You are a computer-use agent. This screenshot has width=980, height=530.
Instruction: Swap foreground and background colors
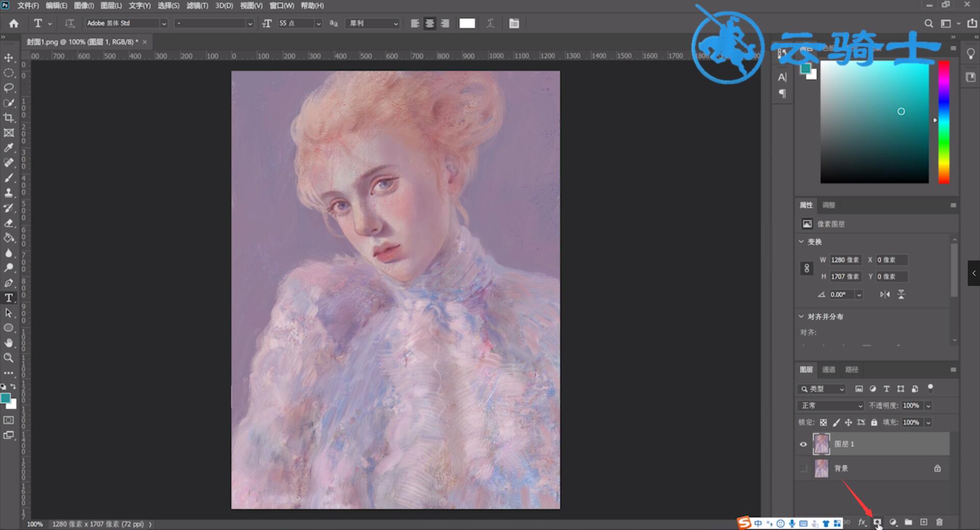click(13, 387)
